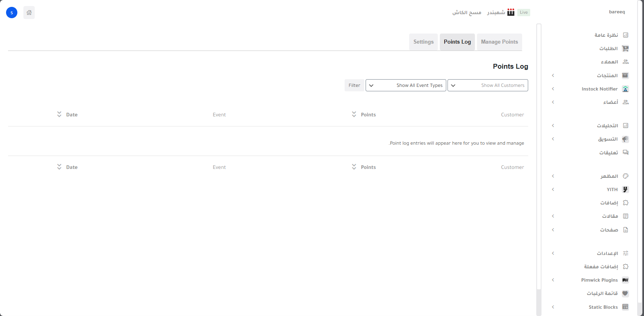Click the YITH plugin icon
This screenshot has height=316, width=644.
pos(625,190)
